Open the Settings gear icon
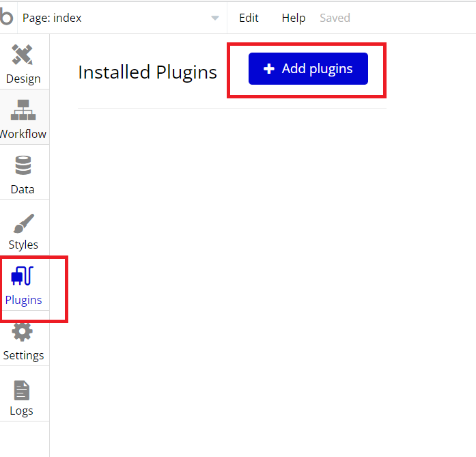This screenshot has height=457, width=476. (22, 331)
